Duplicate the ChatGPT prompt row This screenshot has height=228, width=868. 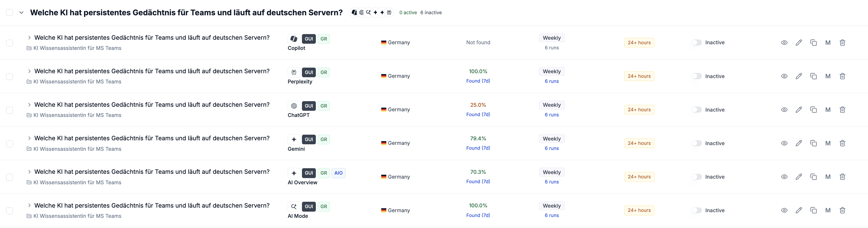[813, 110]
